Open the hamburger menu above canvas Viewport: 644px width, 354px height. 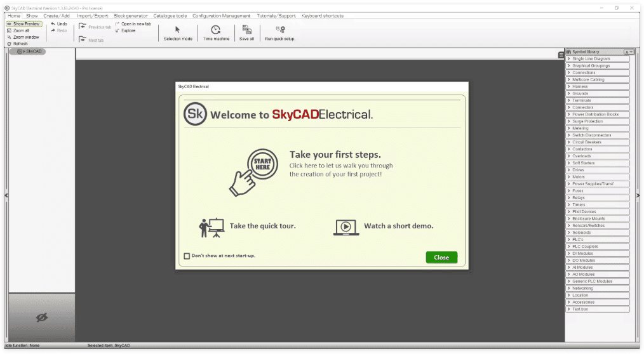click(x=561, y=55)
